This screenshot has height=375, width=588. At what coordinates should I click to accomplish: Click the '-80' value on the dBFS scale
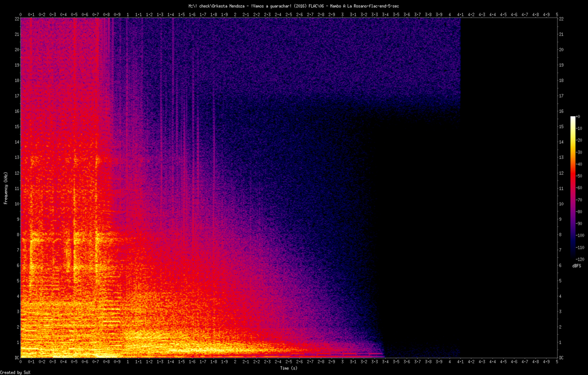click(x=579, y=211)
